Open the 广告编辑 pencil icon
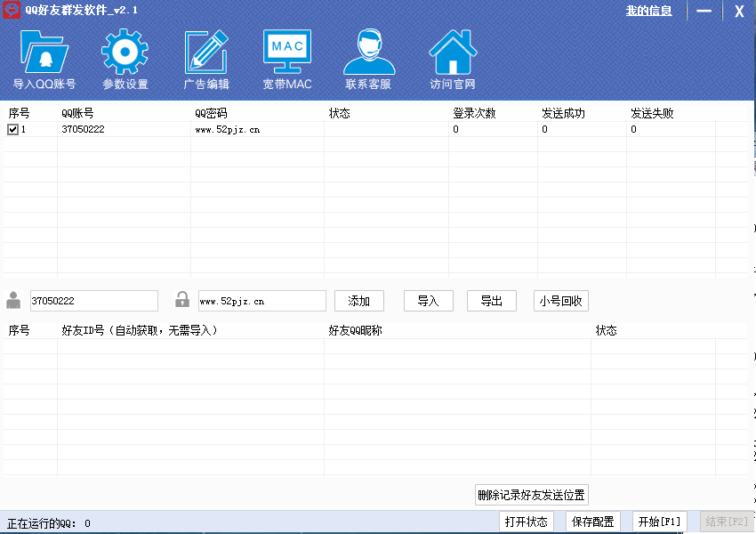The height and width of the screenshot is (534, 756). [206, 53]
